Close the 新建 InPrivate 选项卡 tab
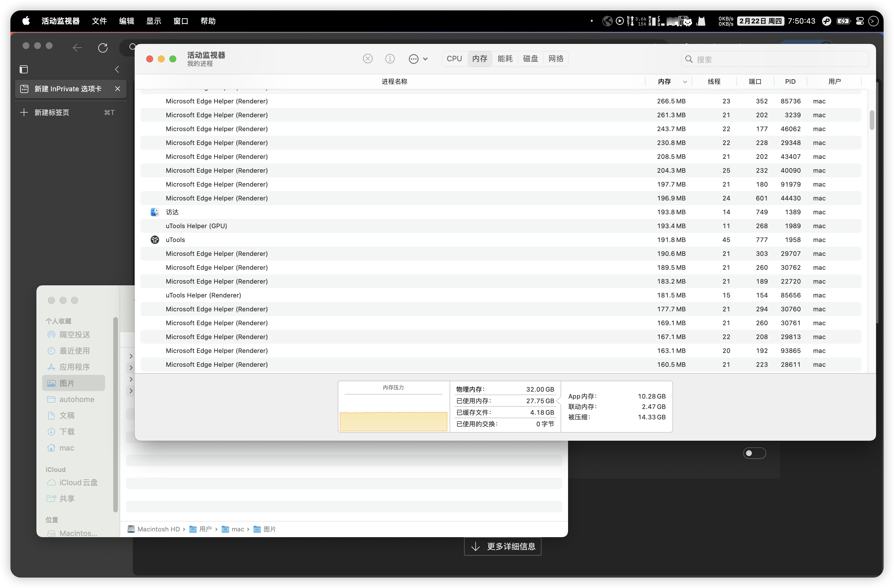 click(x=118, y=89)
